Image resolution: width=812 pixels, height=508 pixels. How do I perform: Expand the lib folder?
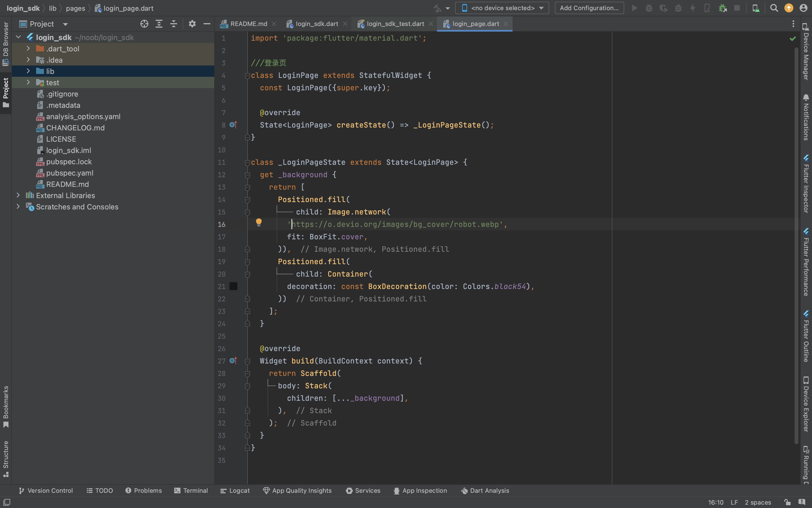point(28,71)
